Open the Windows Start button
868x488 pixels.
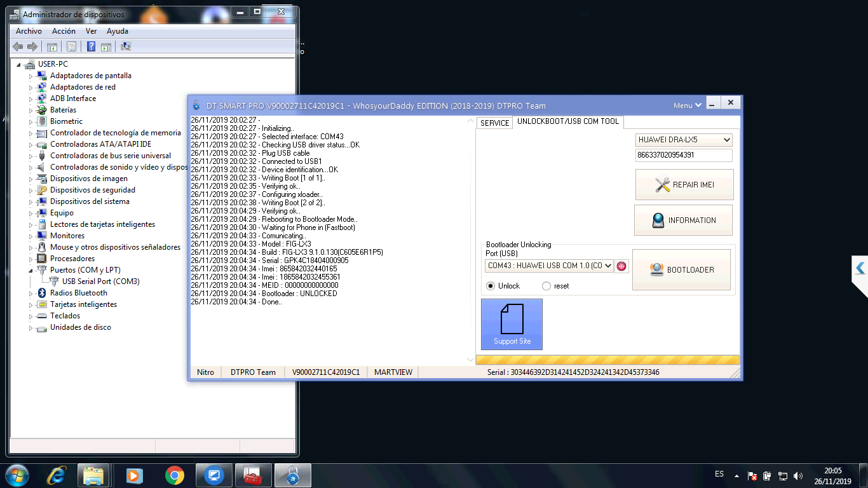17,475
